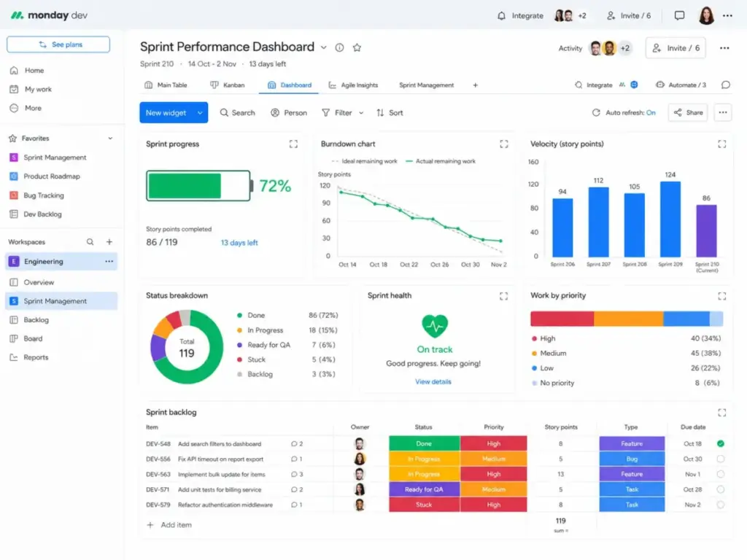Image resolution: width=747 pixels, height=560 pixels.
Task: Open the user profile avatar in top bar
Action: (706, 16)
